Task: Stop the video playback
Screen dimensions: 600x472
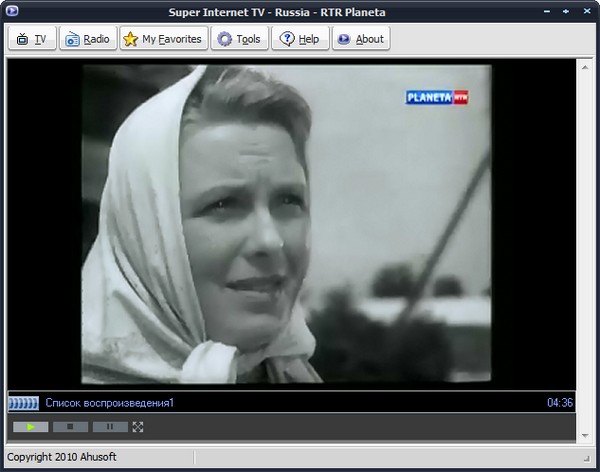Action: click(x=70, y=427)
